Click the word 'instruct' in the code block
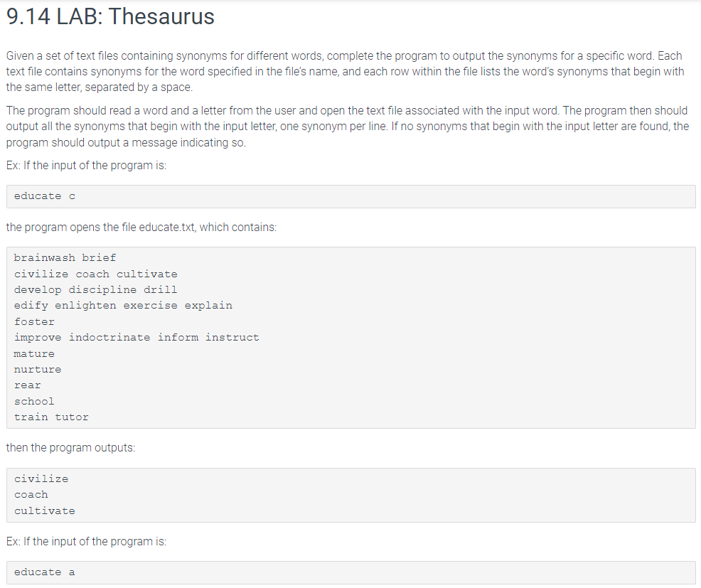701x588 pixels. [232, 338]
